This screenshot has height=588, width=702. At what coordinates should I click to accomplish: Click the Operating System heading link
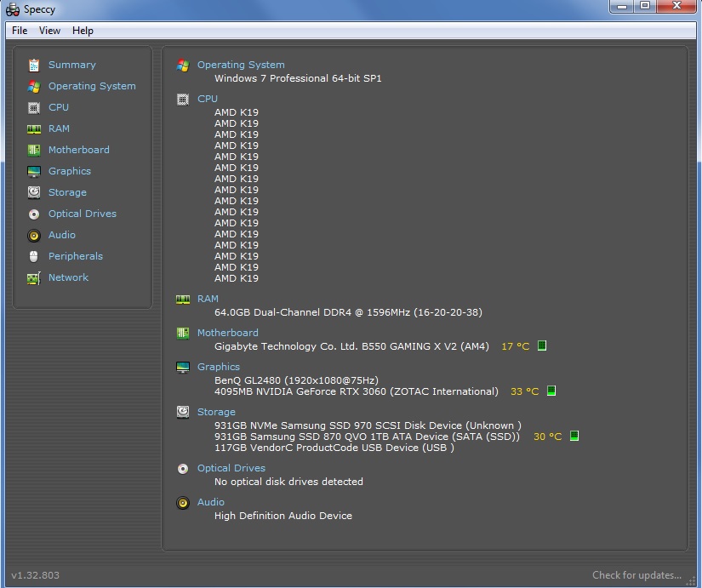coord(241,65)
